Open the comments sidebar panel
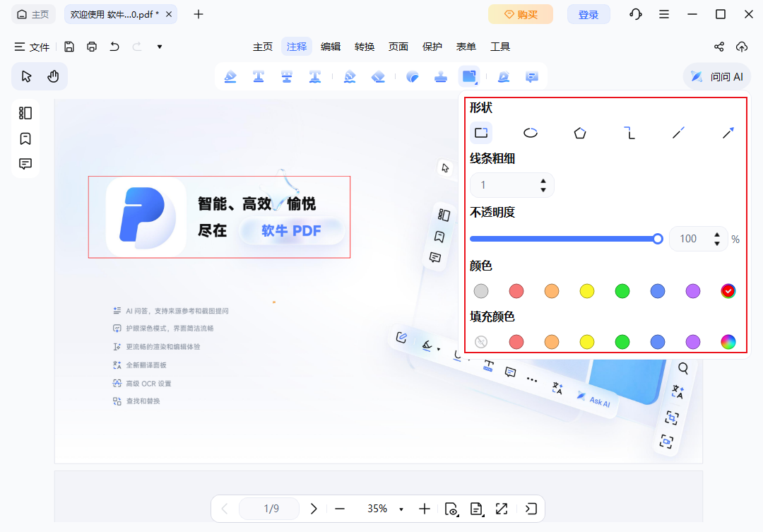Image resolution: width=763 pixels, height=532 pixels. pos(25,163)
